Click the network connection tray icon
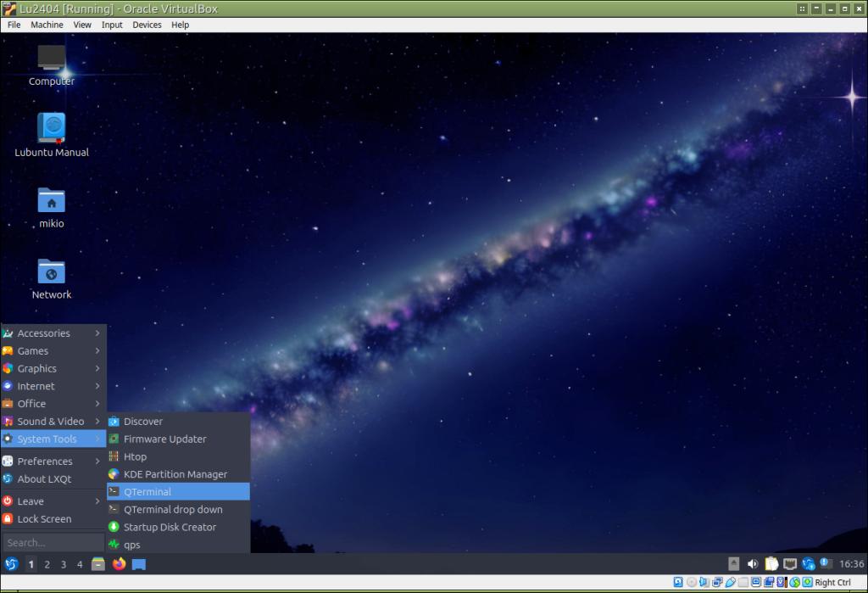The height and width of the screenshot is (593, 868). pyautogui.click(x=790, y=564)
